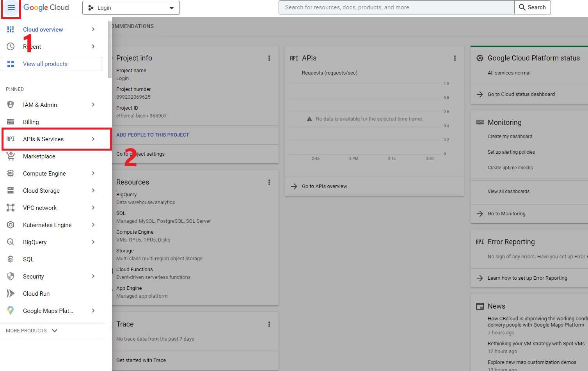Click the Security shield icon
The height and width of the screenshot is (371, 588).
click(x=11, y=276)
